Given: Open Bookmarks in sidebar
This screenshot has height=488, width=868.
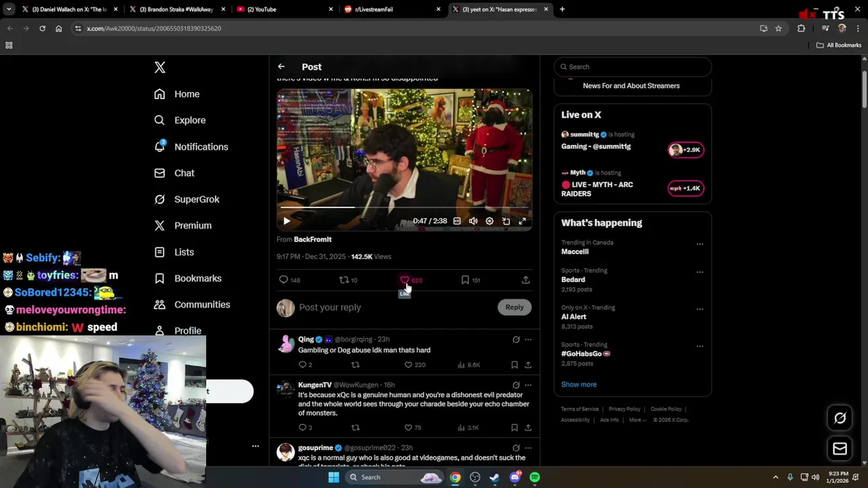Looking at the screenshot, I should tap(188, 279).
